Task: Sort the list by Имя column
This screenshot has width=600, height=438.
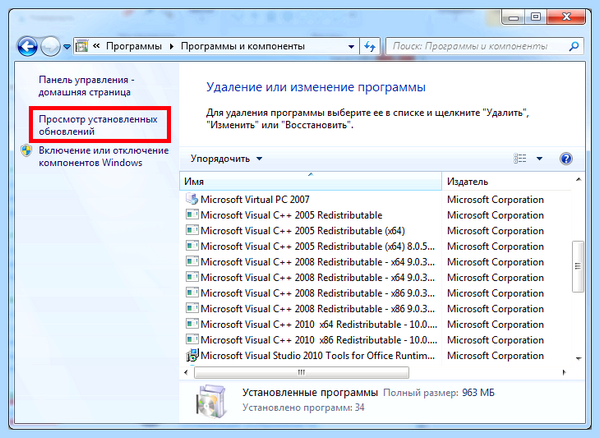Action: [x=310, y=181]
